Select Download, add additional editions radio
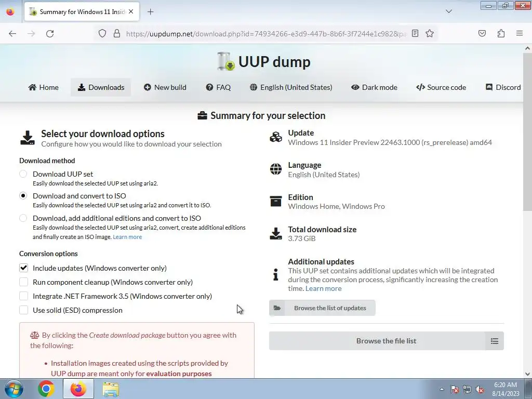The height and width of the screenshot is (399, 532). [23, 218]
